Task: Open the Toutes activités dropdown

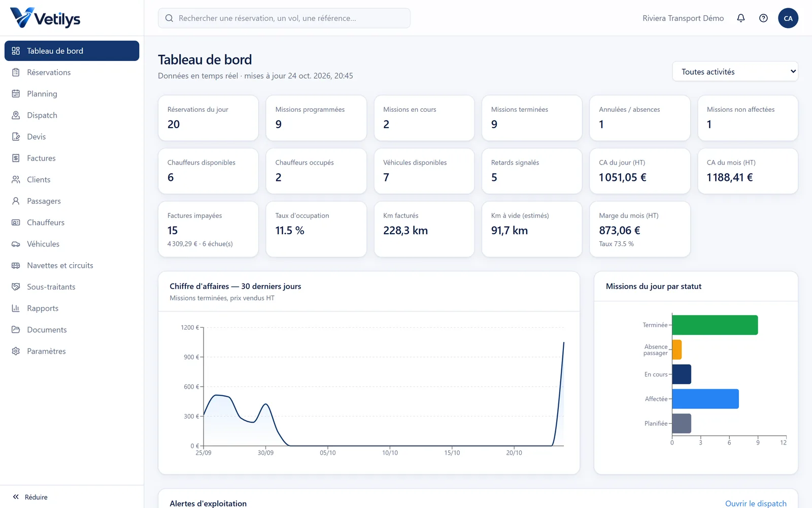Action: [x=735, y=72]
